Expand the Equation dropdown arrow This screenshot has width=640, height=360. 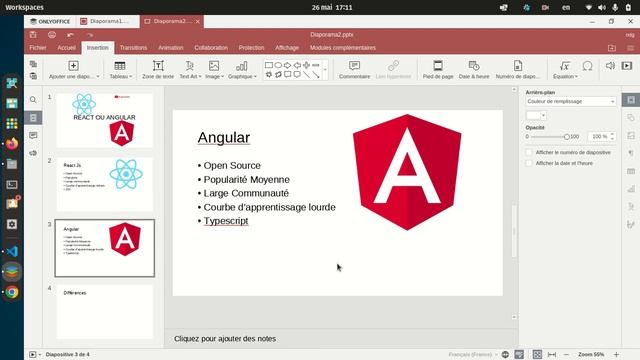tap(576, 77)
